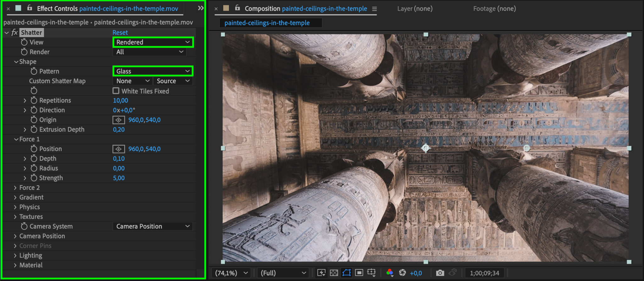
Task: Open the Pattern dropdown showing Glass
Action: pyautogui.click(x=153, y=71)
